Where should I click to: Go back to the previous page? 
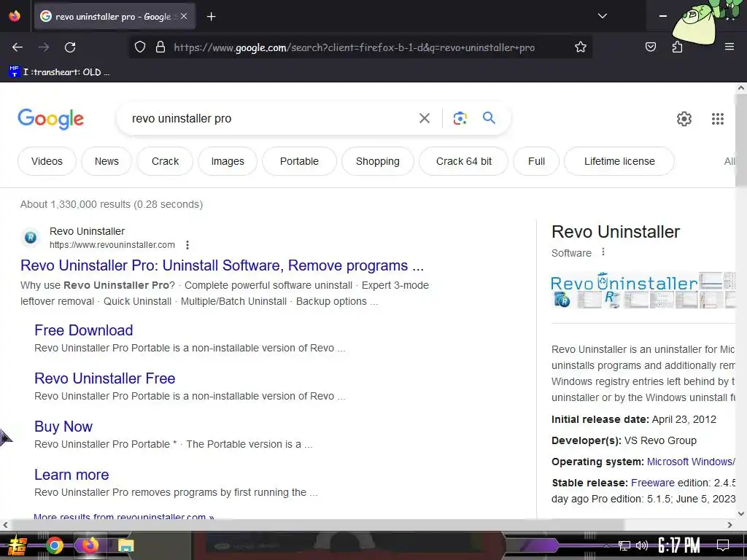click(18, 47)
